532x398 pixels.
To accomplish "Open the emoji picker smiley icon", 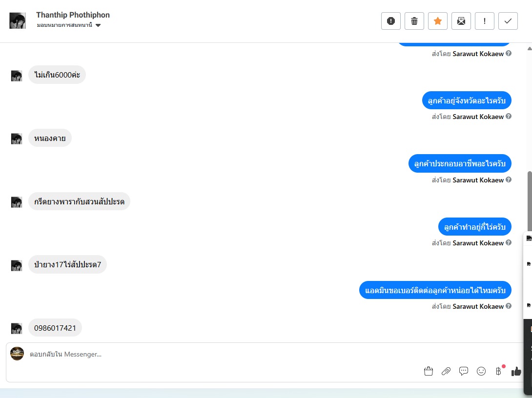I will [x=481, y=371].
